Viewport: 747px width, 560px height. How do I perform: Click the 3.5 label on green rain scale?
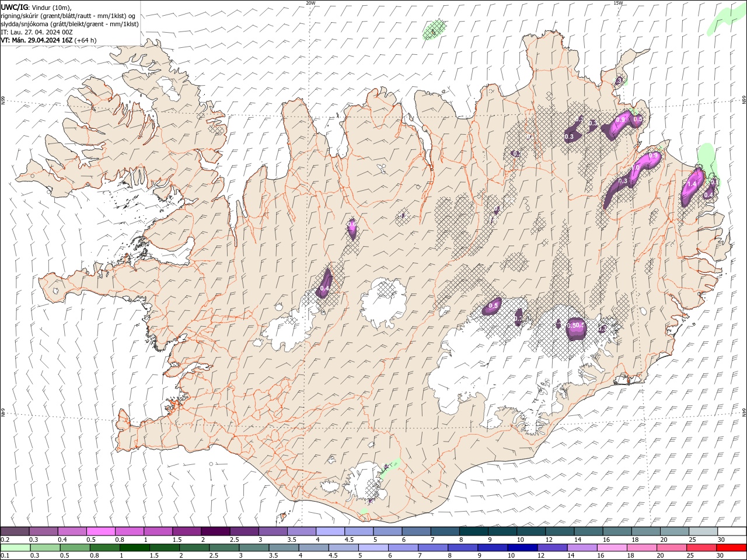(x=273, y=556)
